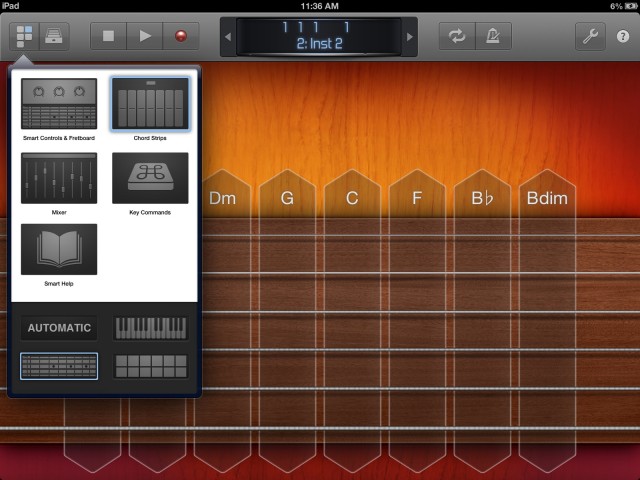Toggle Cycle loop mode
The height and width of the screenshot is (480, 640).
[457, 36]
